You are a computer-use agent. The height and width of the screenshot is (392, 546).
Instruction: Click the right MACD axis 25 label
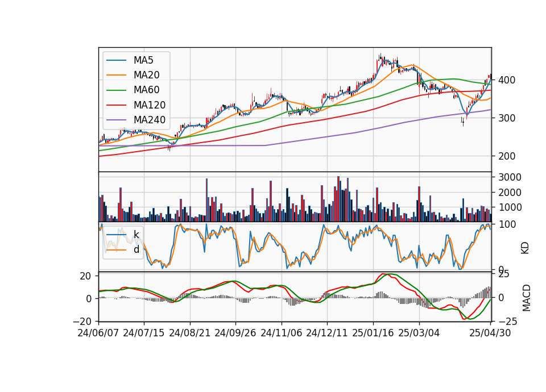504,274
